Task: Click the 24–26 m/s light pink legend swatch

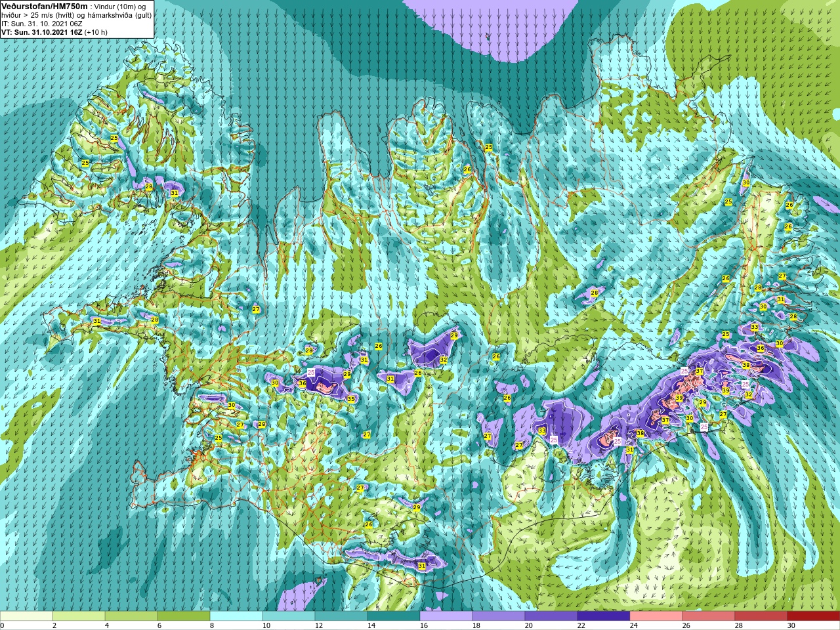Action: 656,616
